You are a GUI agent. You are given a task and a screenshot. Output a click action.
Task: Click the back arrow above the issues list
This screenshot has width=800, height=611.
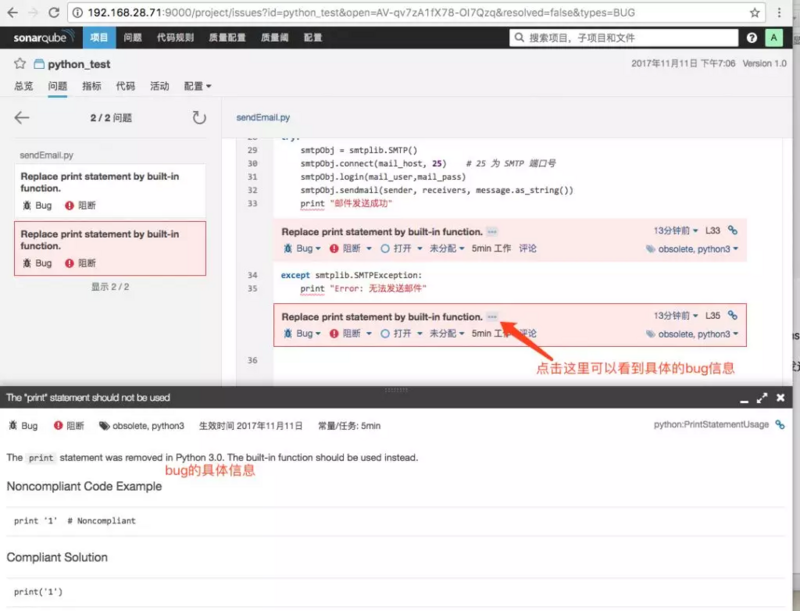pos(22,117)
